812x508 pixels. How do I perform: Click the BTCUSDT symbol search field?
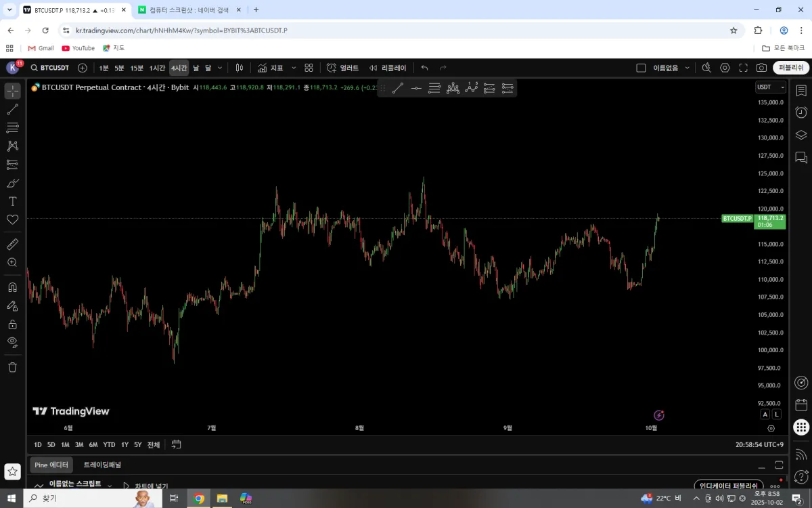49,68
